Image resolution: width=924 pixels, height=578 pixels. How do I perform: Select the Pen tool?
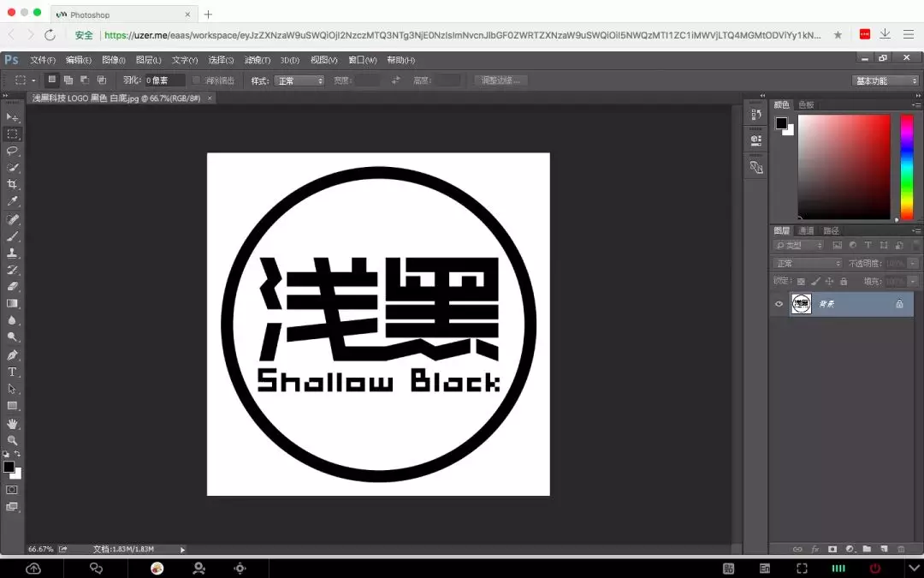[12, 355]
